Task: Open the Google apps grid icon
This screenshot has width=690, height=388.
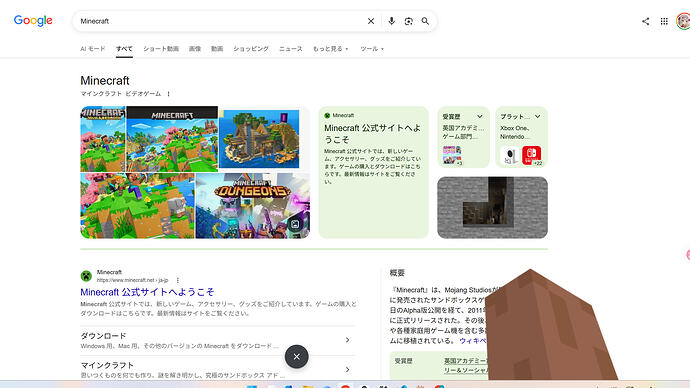Action: click(664, 21)
